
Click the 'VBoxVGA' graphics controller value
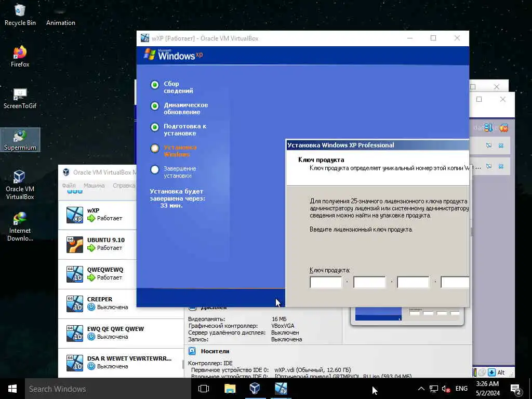(283, 326)
